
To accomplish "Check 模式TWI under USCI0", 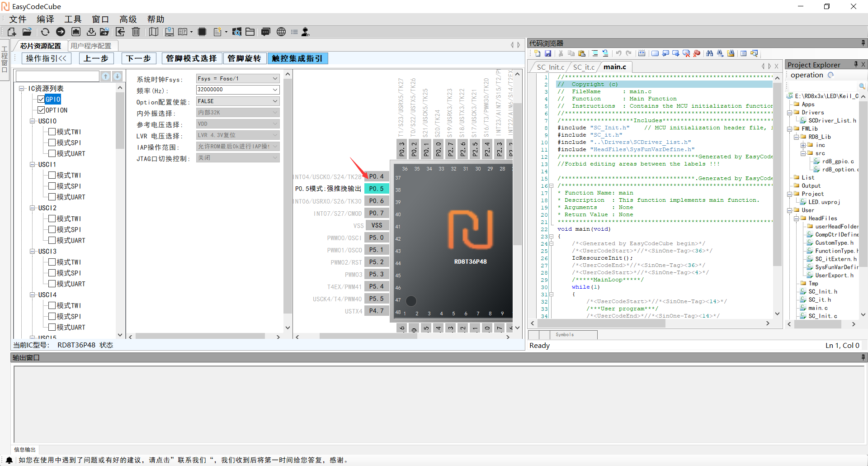I will coord(52,132).
